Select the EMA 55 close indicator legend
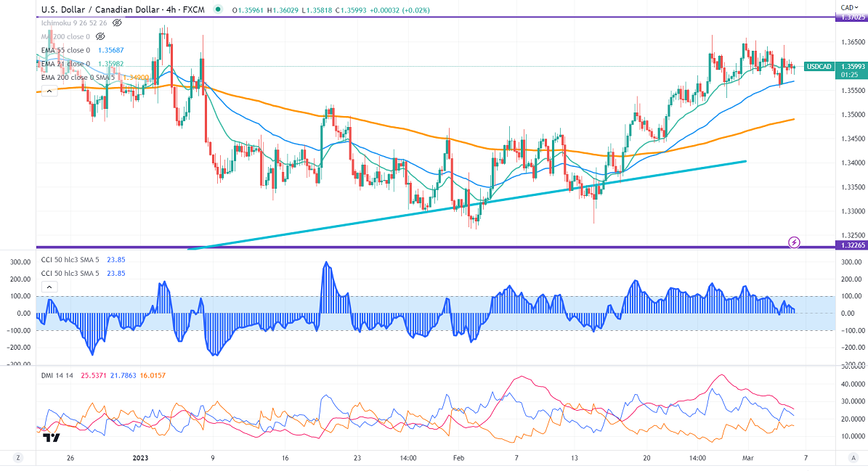Viewport: 868px width, 471px height. 65,50
